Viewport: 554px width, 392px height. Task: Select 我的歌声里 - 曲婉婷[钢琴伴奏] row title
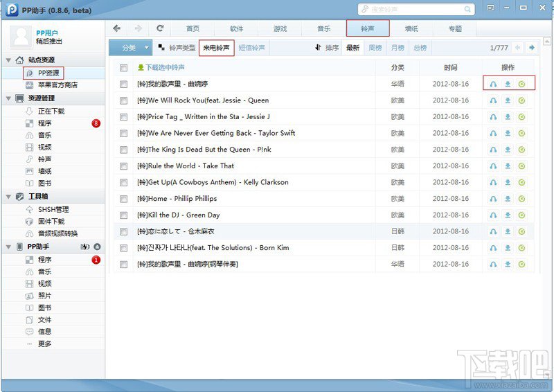point(188,264)
